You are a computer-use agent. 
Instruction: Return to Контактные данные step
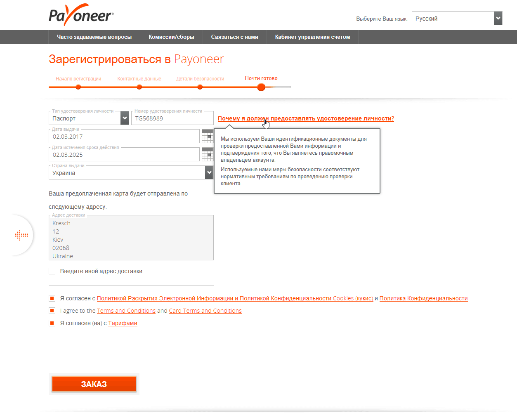click(x=139, y=78)
